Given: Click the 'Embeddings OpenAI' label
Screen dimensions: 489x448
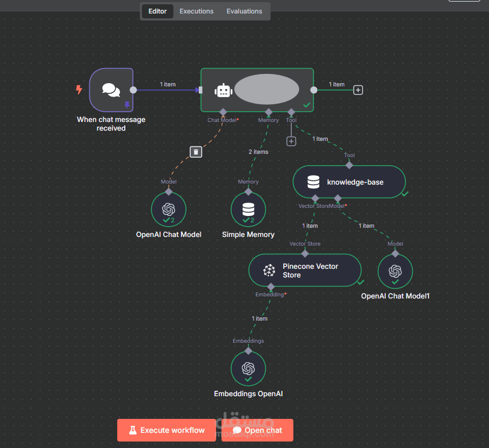Looking at the screenshot, I should 248,393.
